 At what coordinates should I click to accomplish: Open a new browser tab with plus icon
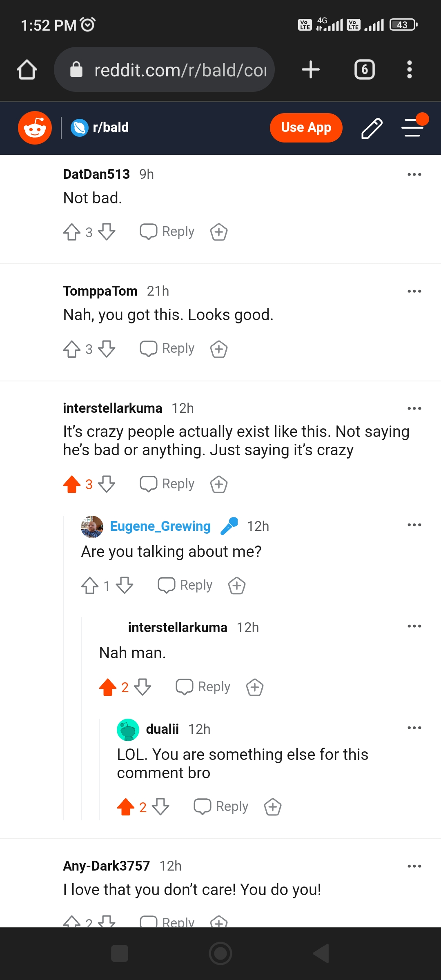tap(311, 69)
